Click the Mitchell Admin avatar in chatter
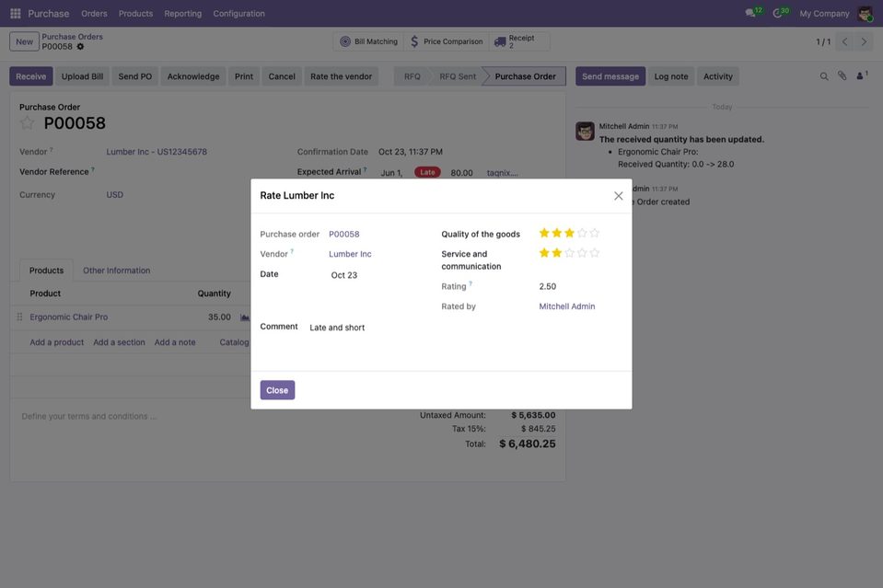The image size is (883, 588). tap(585, 131)
